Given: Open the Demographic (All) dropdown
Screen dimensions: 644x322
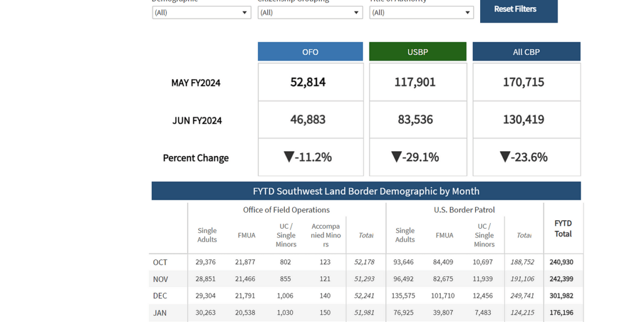Looking at the screenshot, I should point(202,12).
